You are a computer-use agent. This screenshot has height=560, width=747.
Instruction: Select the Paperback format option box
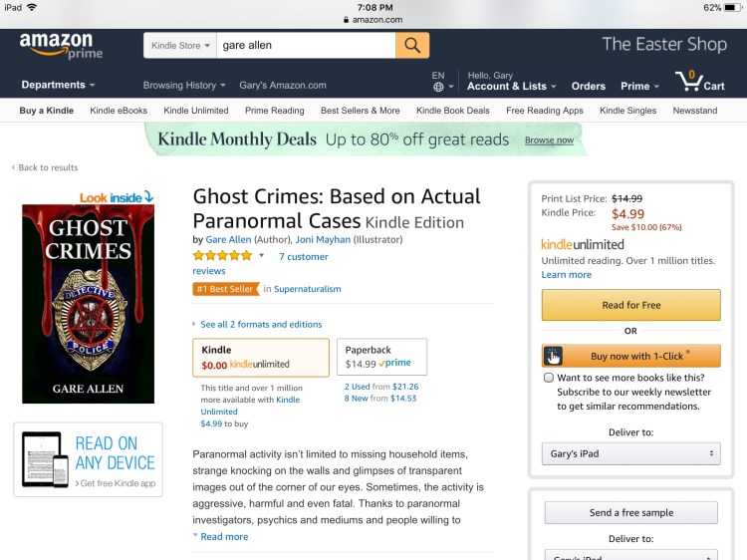click(x=381, y=357)
